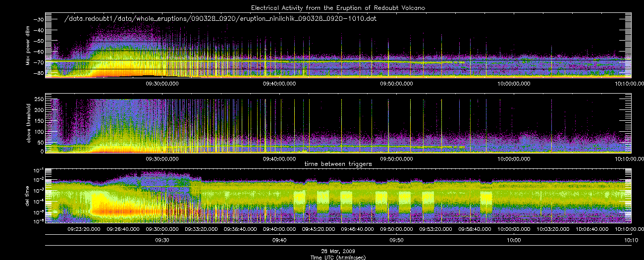644x260 pixels.
Task: Click the 'Max power dBm' axis label
Action: click(28, 46)
